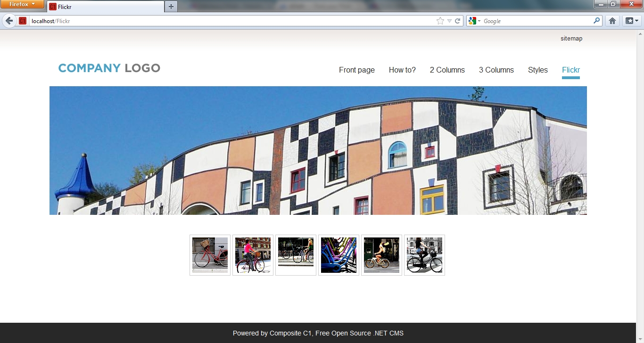644x343 pixels.
Task: Expand the search engine selector dropdown
Action: pos(474,21)
